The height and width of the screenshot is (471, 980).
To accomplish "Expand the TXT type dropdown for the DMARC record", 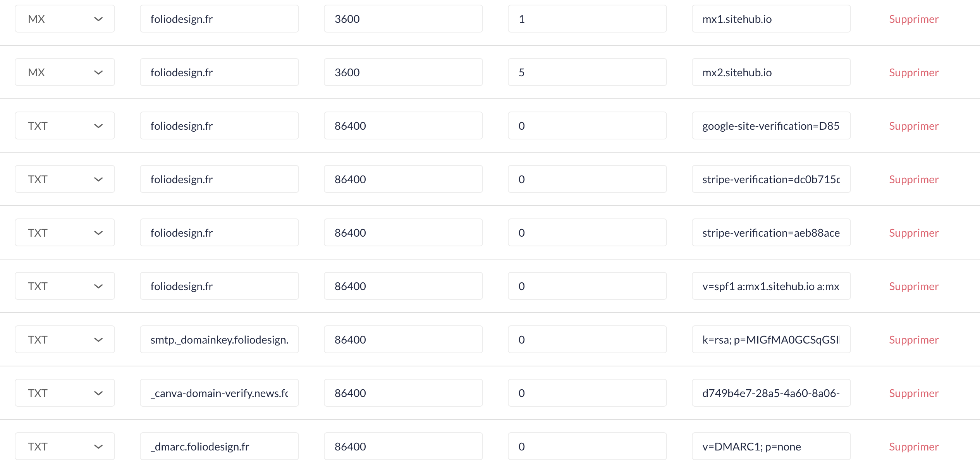I will coord(65,447).
